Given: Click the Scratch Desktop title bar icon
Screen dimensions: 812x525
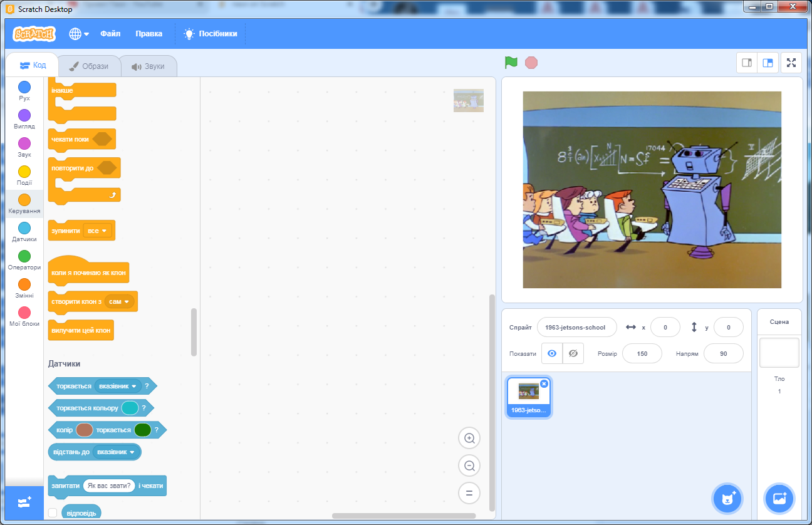Looking at the screenshot, I should pyautogui.click(x=9, y=9).
